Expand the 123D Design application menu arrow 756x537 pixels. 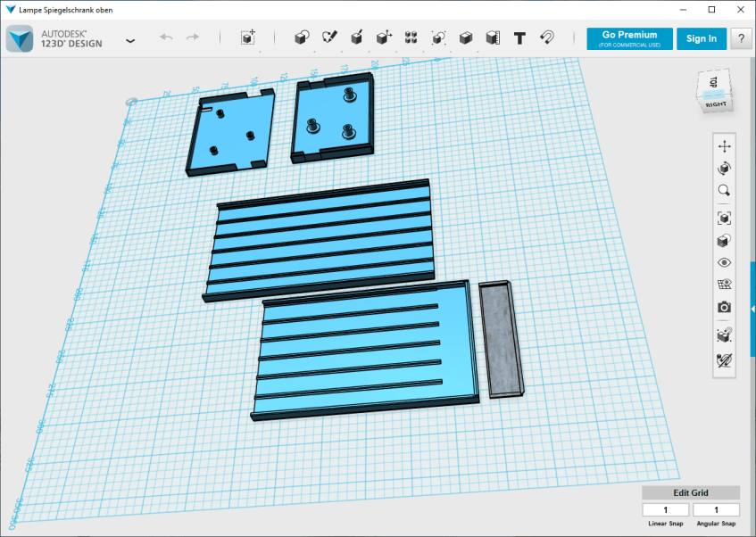coord(130,40)
